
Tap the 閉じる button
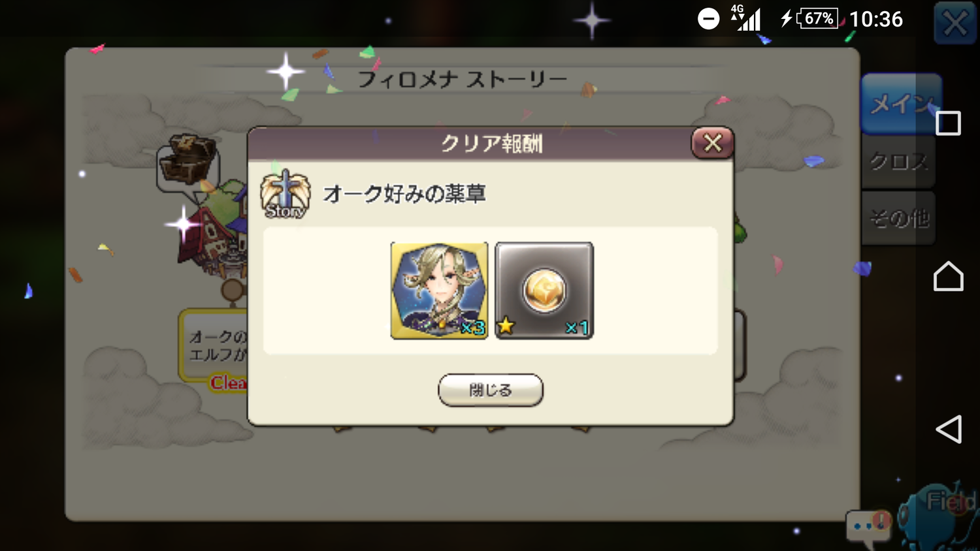[x=490, y=390]
